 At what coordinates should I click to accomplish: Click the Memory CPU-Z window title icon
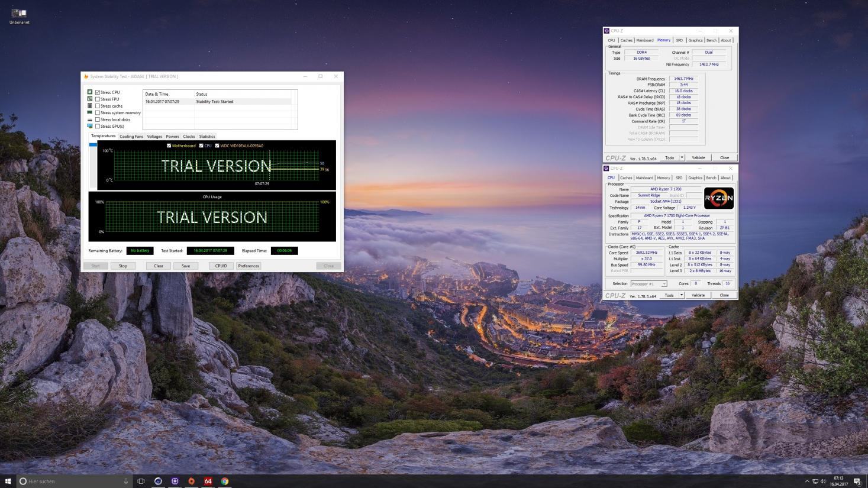606,31
